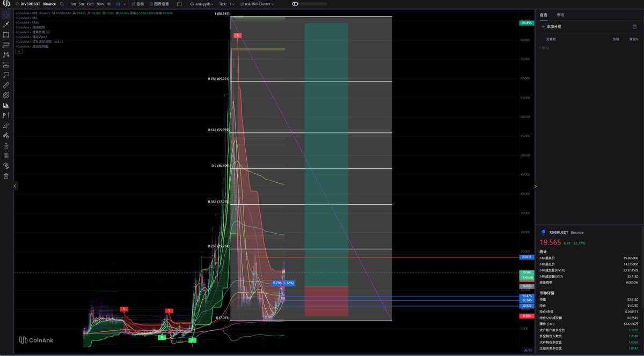Hide all drawings with eye icon
This screenshot has width=644, height=356.
point(6,166)
